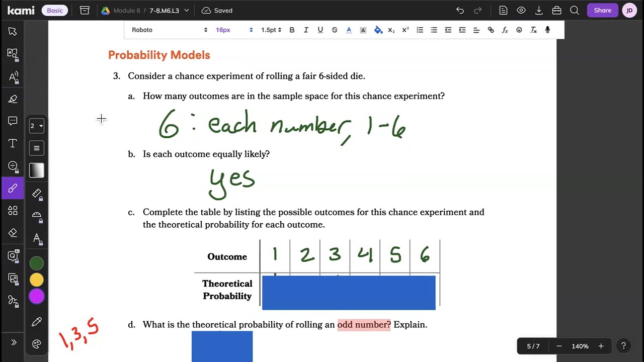Screen dimensions: 644x362
Task: Choose the Select cursor tool
Action: click(13, 31)
